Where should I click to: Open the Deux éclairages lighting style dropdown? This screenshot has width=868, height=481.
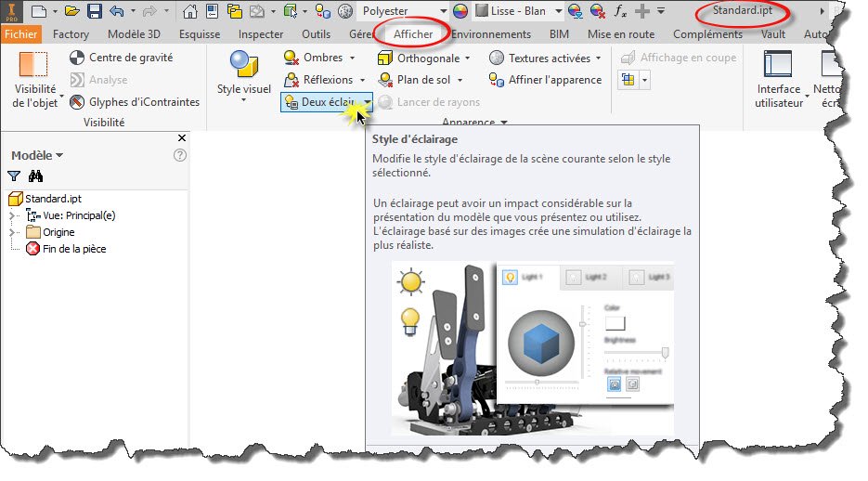368,103
